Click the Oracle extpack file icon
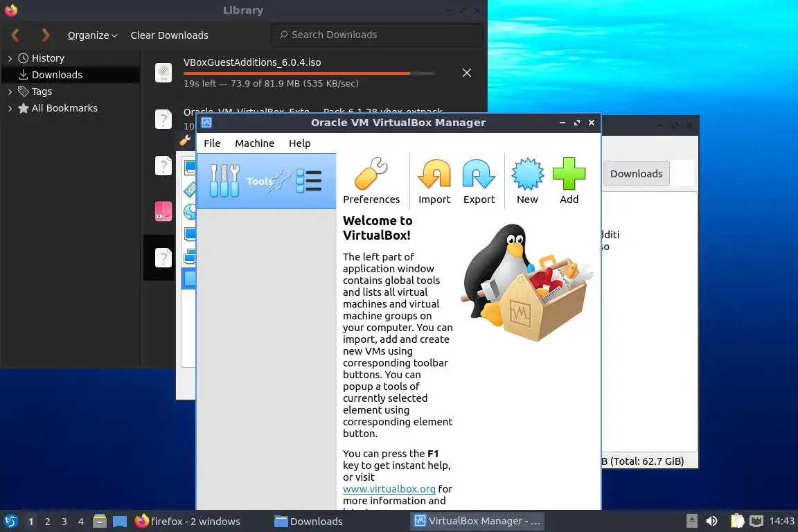The width and height of the screenshot is (798, 532). 163,119
